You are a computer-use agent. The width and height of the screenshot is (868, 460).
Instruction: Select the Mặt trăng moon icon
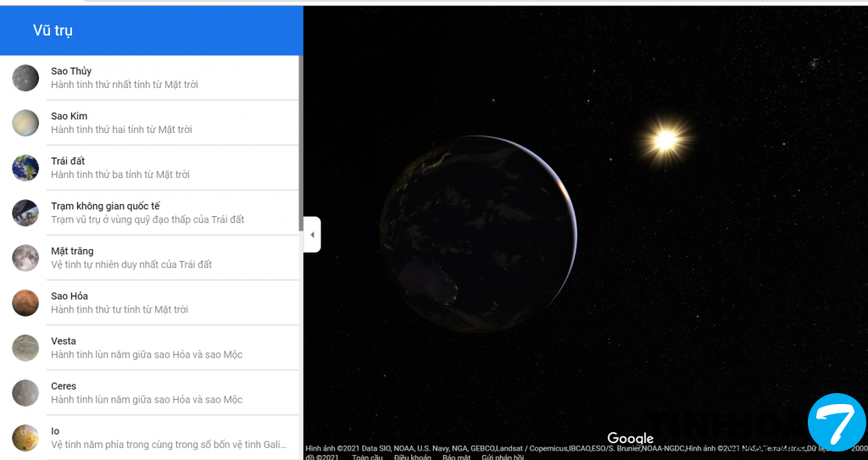[25, 258]
